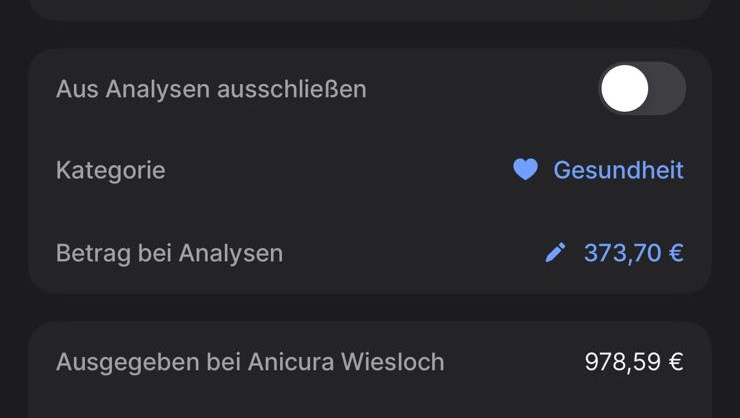
Task: Tap the white knob of the exclude switch
Action: click(624, 88)
